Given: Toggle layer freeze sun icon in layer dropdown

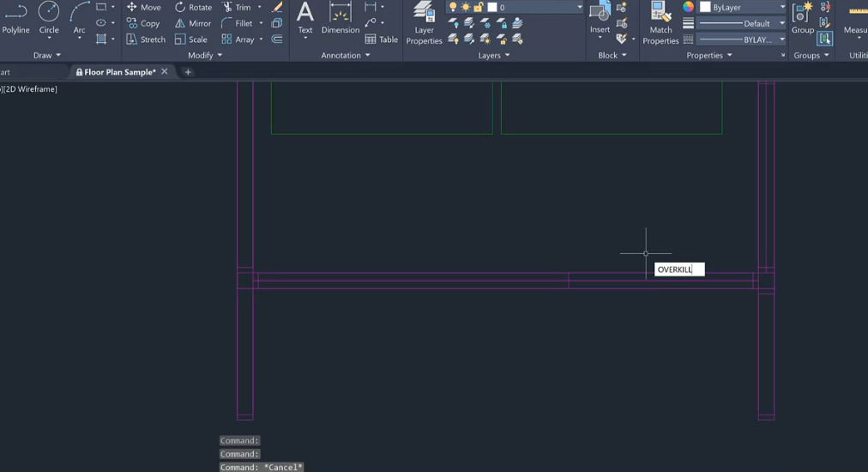Looking at the screenshot, I should [466, 7].
